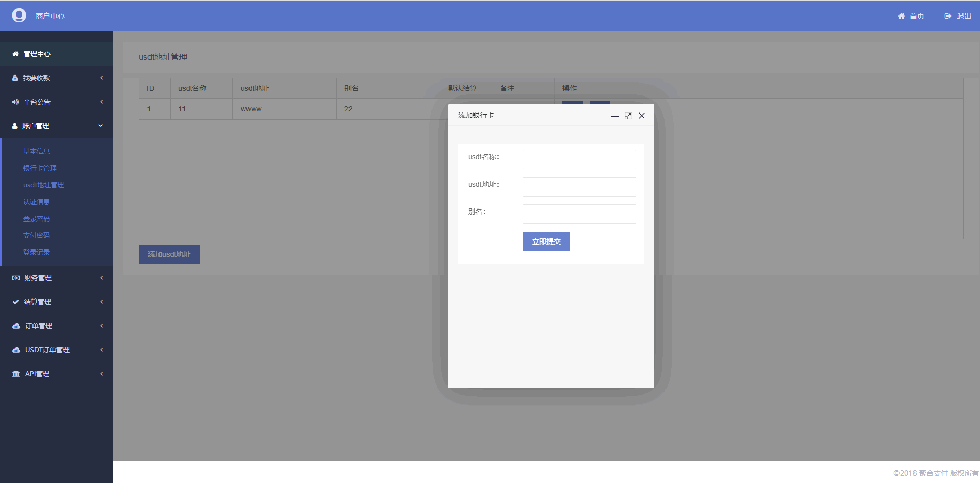Click the 平台公告 speaker icon
This screenshot has width=980, height=483.
15,102
